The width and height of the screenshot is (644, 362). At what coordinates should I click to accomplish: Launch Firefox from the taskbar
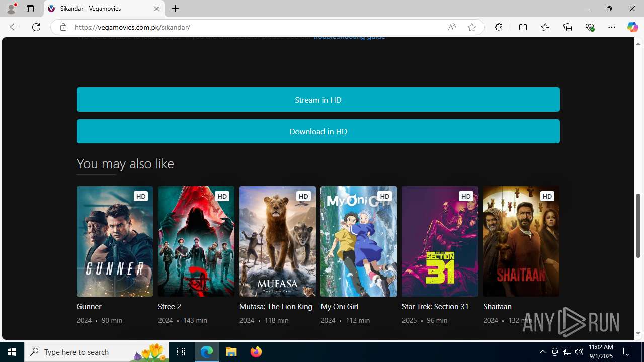256,352
